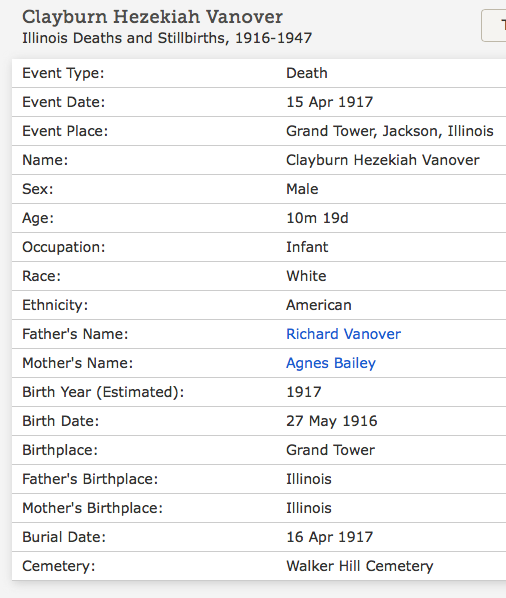Click the Event Type value Death
The width and height of the screenshot is (506, 598).
tap(307, 73)
